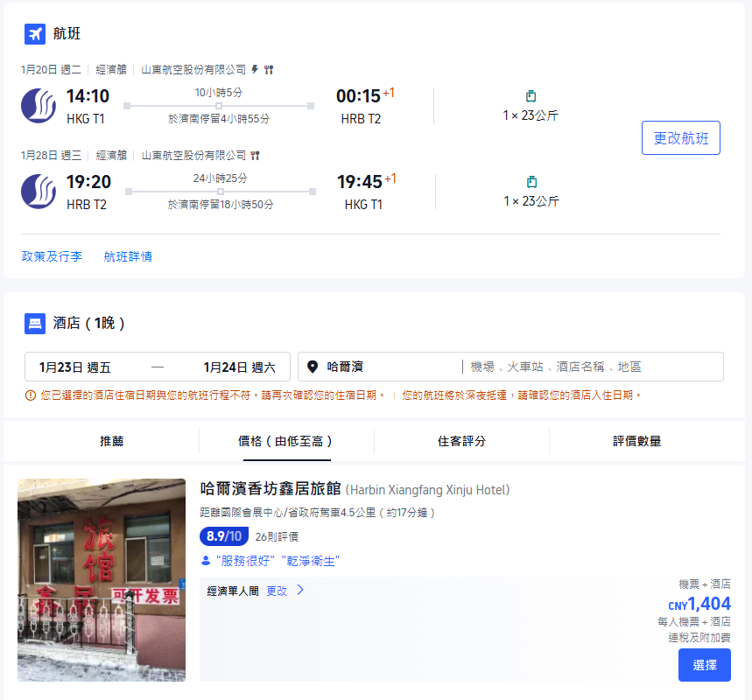Click the 更改航班 button
This screenshot has height=700, width=752.
click(x=680, y=137)
